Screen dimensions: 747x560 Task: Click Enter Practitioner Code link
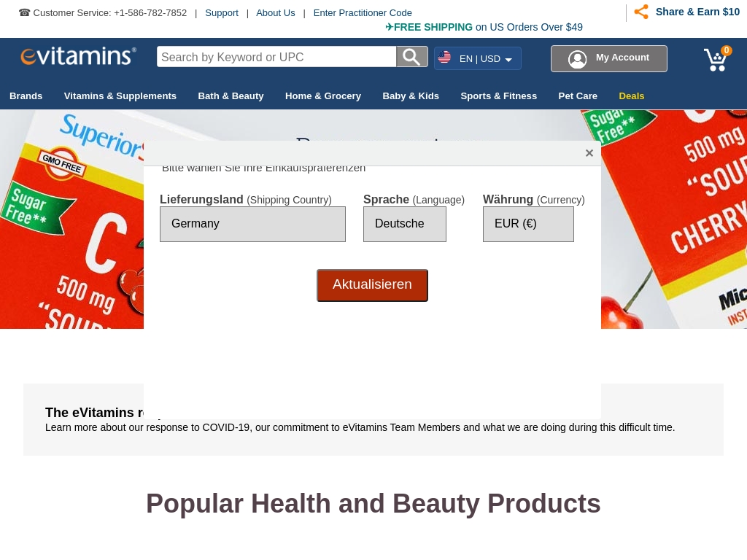pos(363,13)
